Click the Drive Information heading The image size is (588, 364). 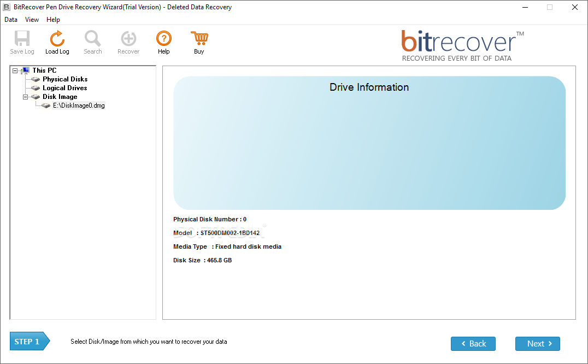[369, 87]
